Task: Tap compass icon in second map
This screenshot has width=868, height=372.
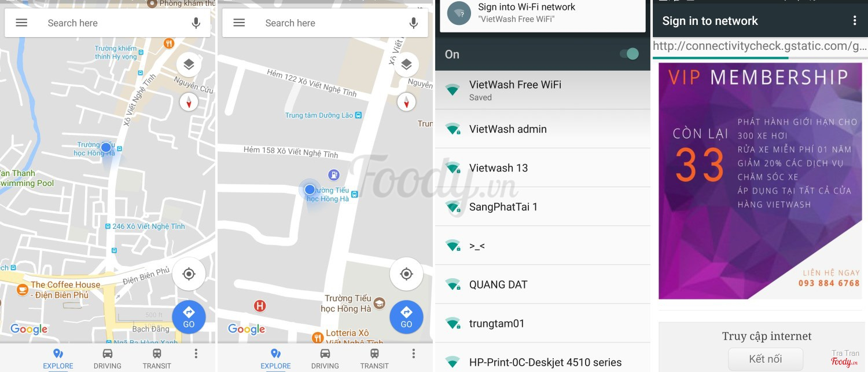Action: pos(406,102)
